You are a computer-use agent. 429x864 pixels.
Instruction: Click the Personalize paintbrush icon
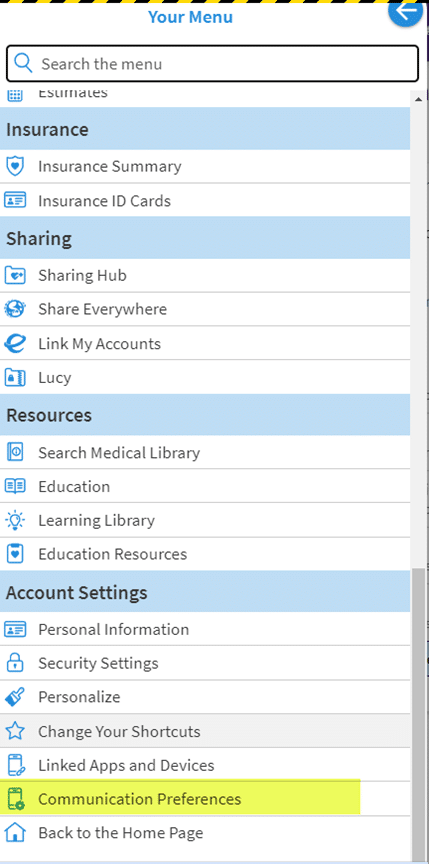(x=15, y=697)
